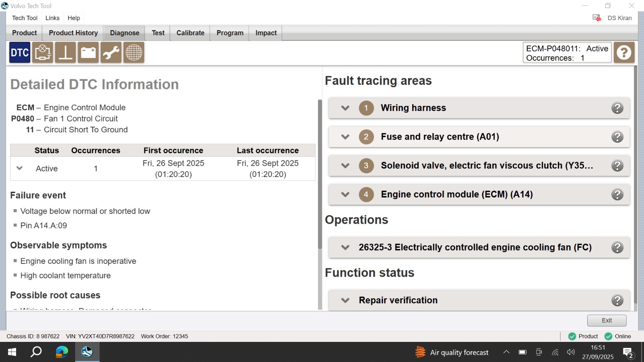644x362 pixels.
Task: Open the wrench service tool icon
Action: tap(111, 53)
